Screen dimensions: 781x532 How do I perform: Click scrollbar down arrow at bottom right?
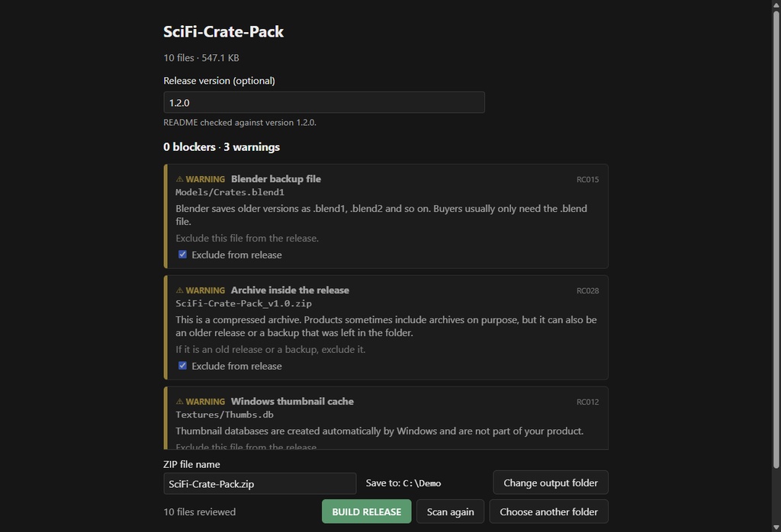(x=776, y=527)
